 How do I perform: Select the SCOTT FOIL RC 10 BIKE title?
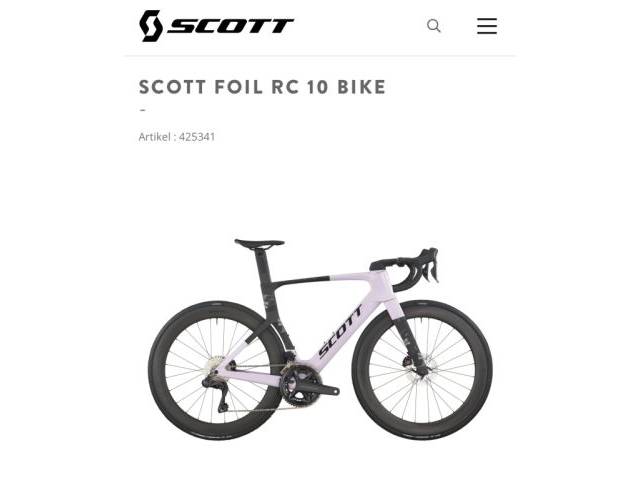tap(262, 87)
